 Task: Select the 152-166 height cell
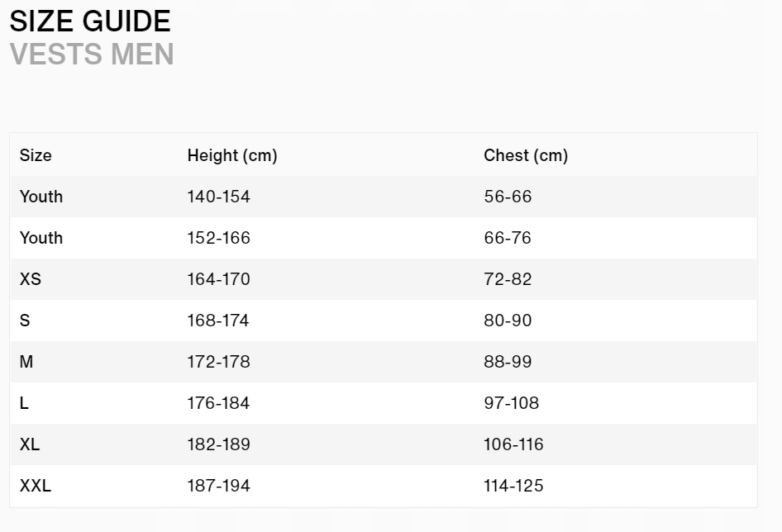pyautogui.click(x=218, y=238)
